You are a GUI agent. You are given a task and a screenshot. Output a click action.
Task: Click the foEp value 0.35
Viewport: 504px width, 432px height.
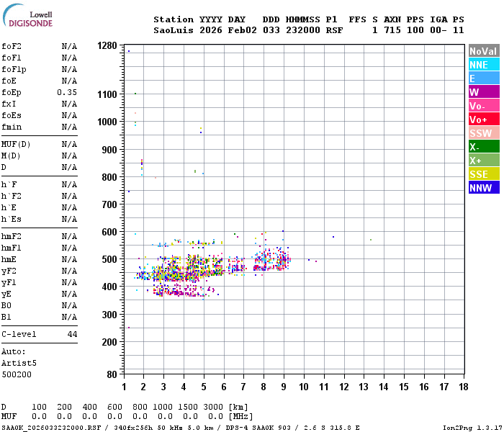[x=67, y=92]
